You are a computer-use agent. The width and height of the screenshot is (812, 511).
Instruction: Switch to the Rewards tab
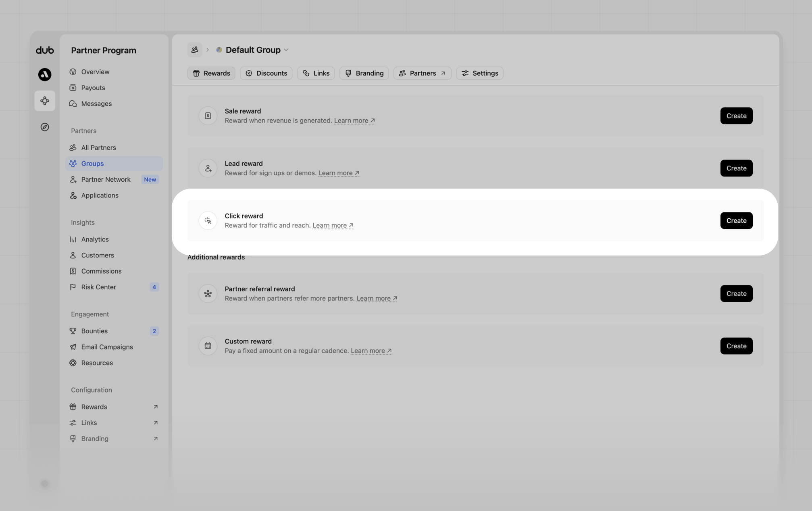pyautogui.click(x=211, y=73)
